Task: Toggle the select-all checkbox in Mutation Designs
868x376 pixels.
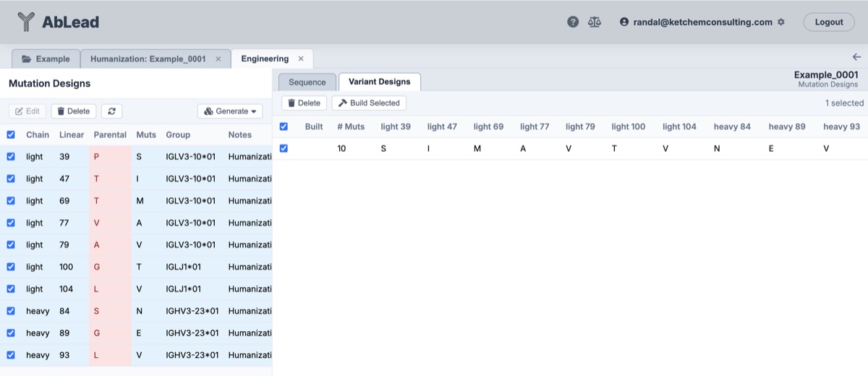Action: (11, 134)
